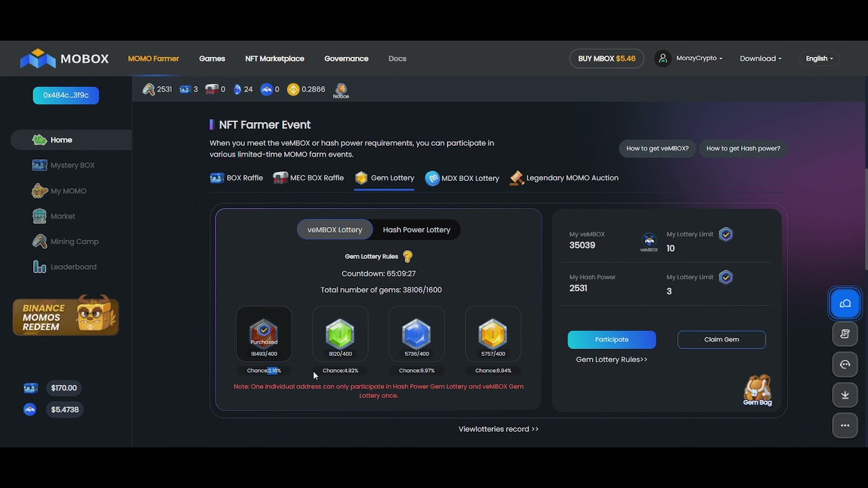Open the Notice icon in resource bar
Screen dimensions: 868x488
point(341,90)
